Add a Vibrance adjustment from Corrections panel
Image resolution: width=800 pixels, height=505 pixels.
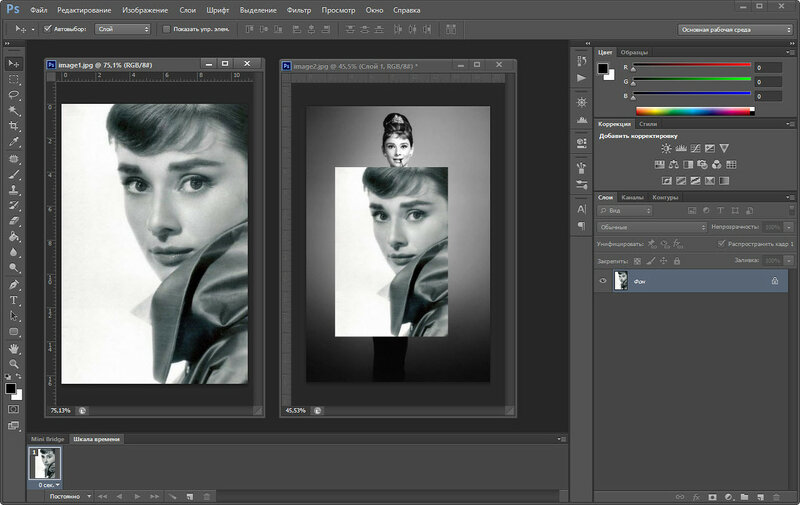pyautogui.click(x=724, y=148)
